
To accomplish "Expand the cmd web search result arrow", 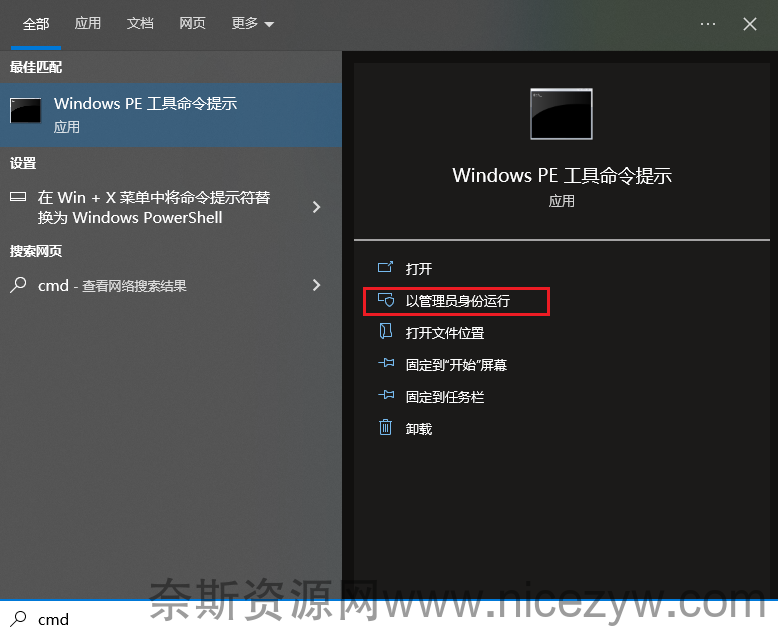I will [317, 285].
